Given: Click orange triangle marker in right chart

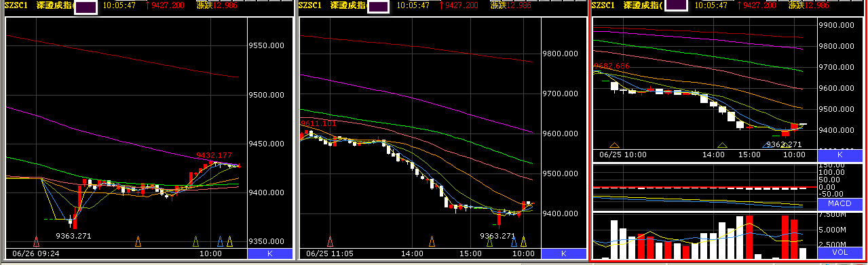Looking at the screenshot, I should [x=615, y=144].
